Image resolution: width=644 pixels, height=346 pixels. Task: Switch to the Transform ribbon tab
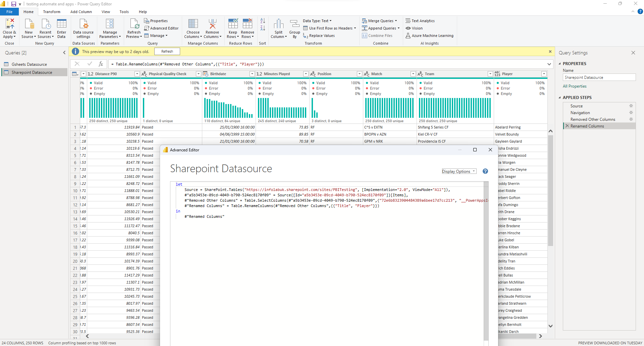(x=52, y=12)
